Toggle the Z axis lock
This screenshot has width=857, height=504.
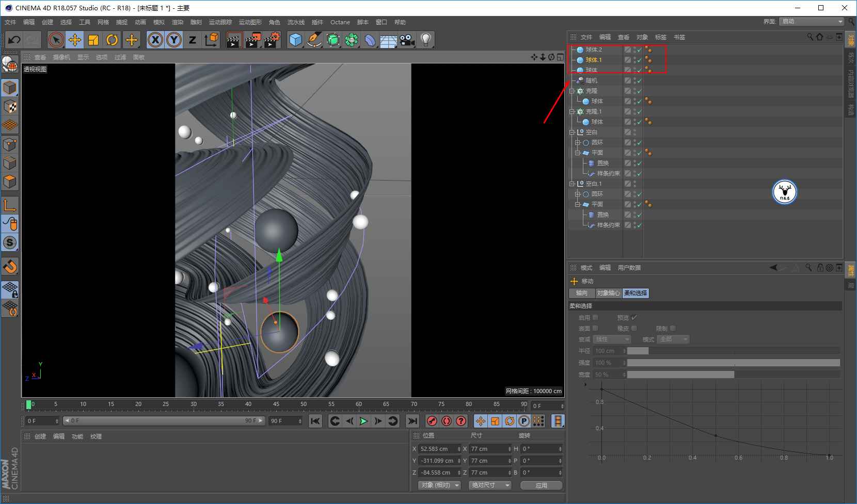click(x=193, y=40)
